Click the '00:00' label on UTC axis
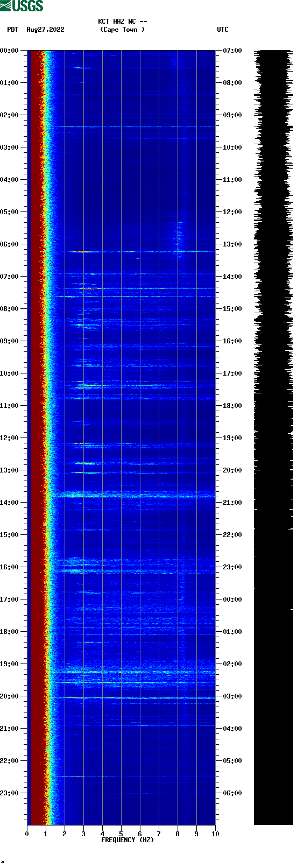Viewport: 297px width, 868px height. [232, 599]
